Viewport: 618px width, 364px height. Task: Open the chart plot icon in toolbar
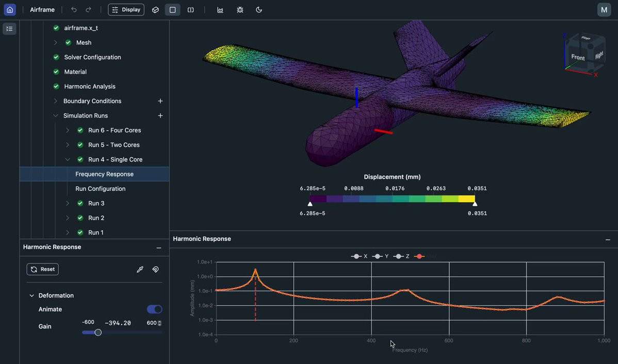point(220,10)
